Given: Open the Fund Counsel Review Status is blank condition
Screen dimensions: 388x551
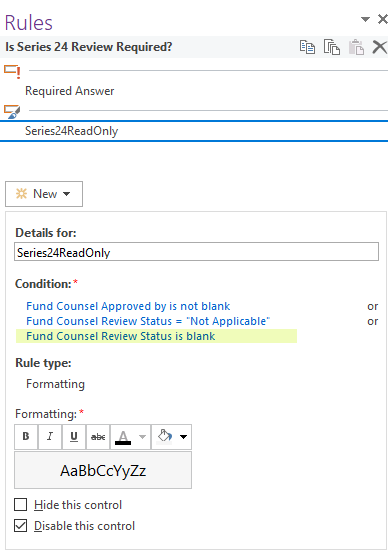Looking at the screenshot, I should click(121, 336).
